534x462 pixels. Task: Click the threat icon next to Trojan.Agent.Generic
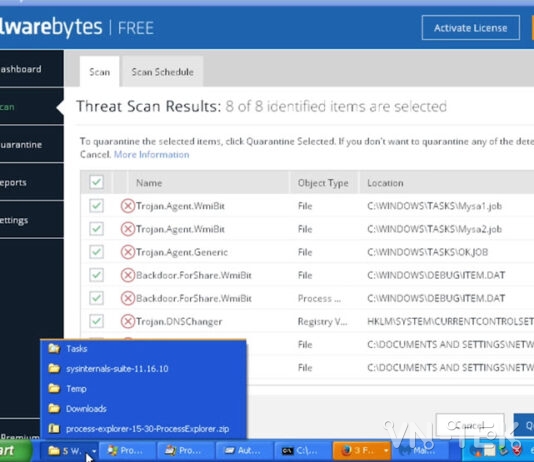pyautogui.click(x=128, y=252)
